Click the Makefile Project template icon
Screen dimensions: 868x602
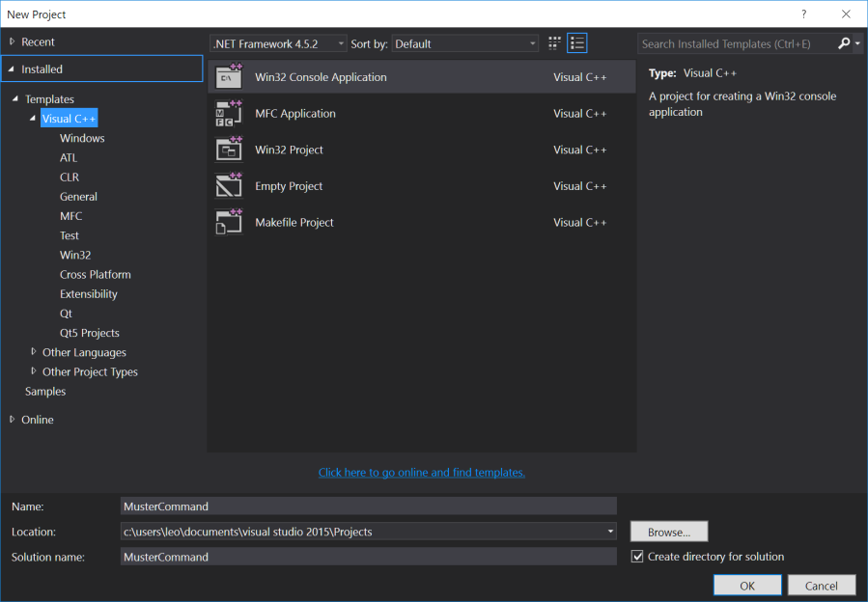229,223
